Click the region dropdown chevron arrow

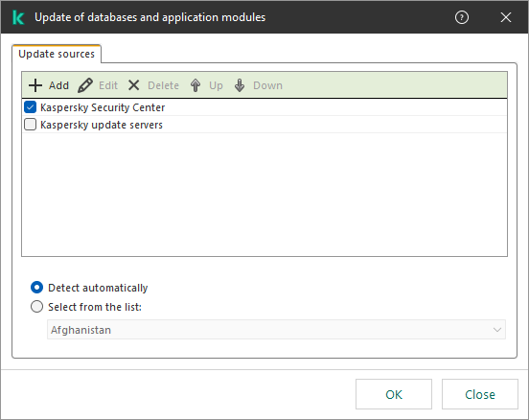pos(497,330)
